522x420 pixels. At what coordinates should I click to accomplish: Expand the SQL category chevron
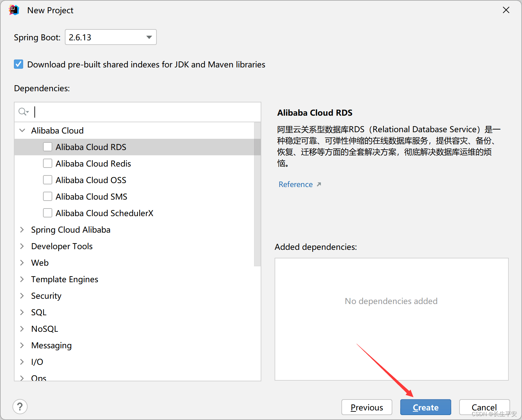[x=22, y=312]
